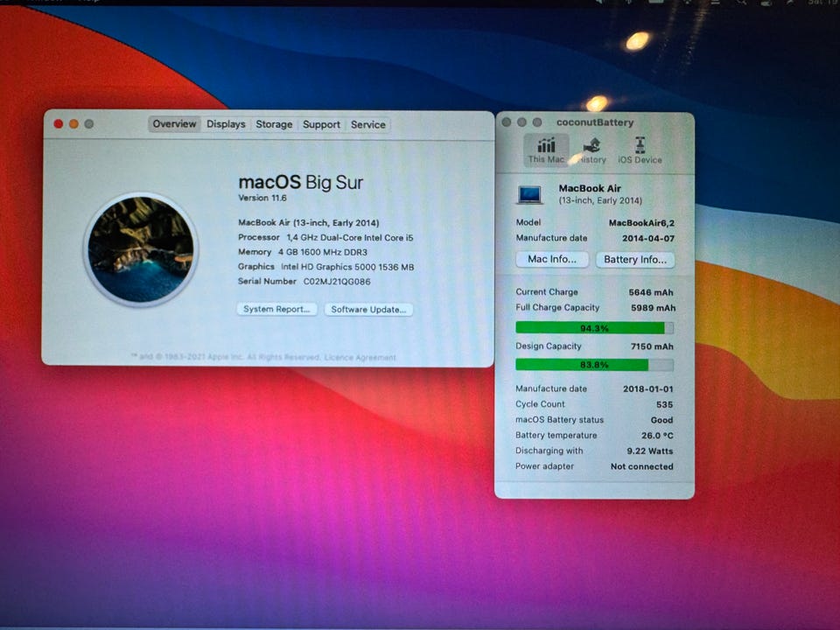Go to the Support tab
This screenshot has width=840, height=630.
321,124
